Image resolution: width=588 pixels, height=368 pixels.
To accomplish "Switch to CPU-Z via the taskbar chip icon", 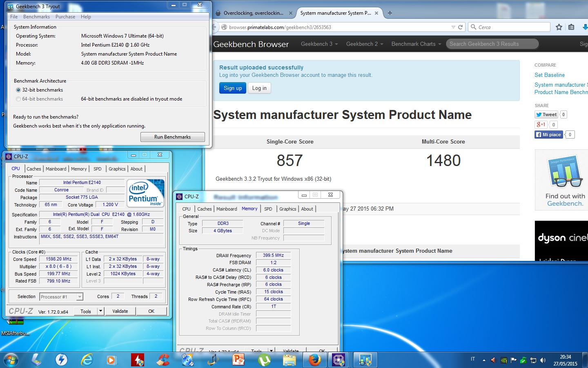I will click(339, 360).
